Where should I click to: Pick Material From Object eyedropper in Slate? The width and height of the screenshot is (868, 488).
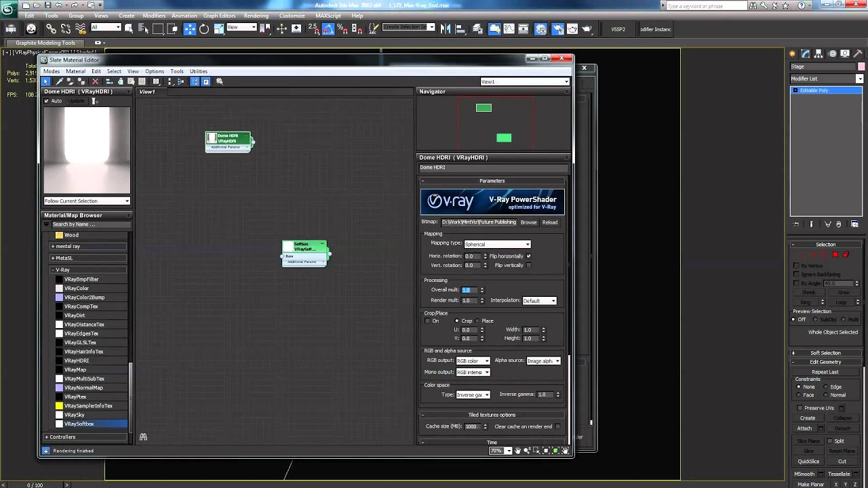coord(59,81)
